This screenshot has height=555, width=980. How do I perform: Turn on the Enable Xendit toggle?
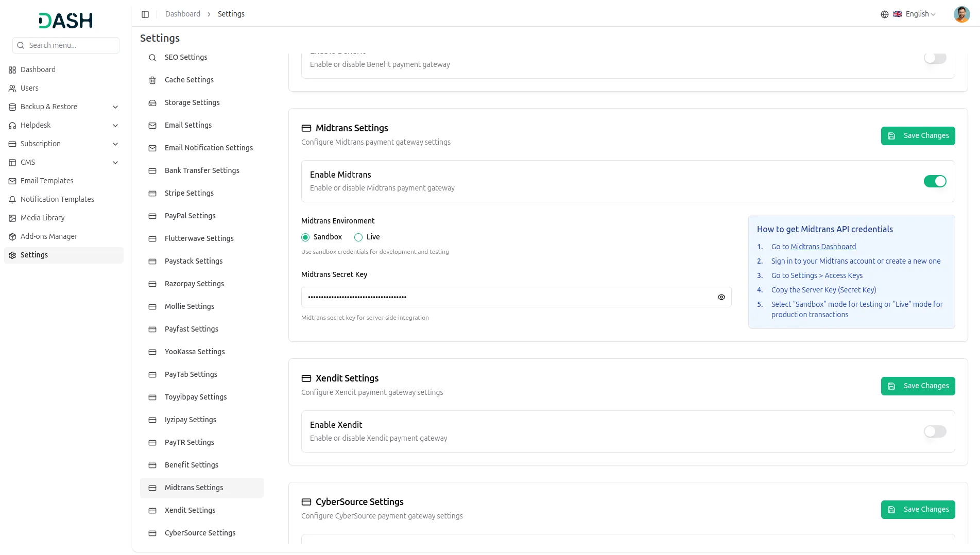point(935,431)
